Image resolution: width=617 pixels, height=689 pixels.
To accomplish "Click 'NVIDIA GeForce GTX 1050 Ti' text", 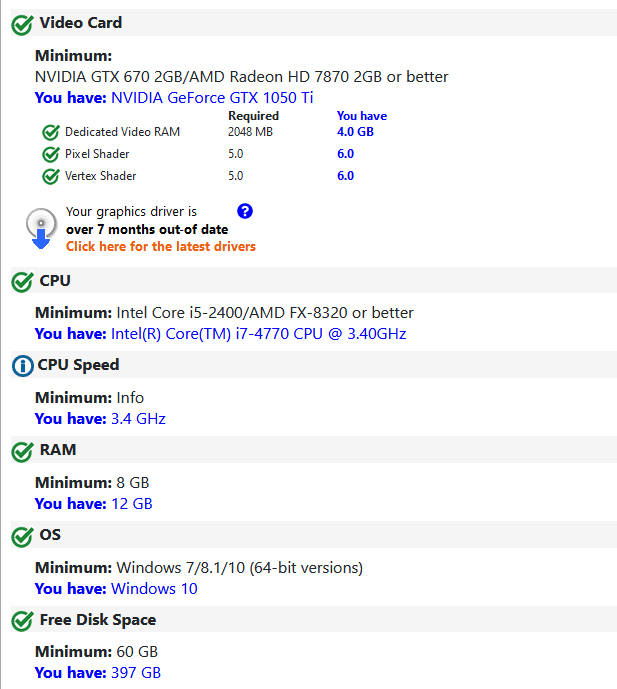I will click(x=212, y=98).
